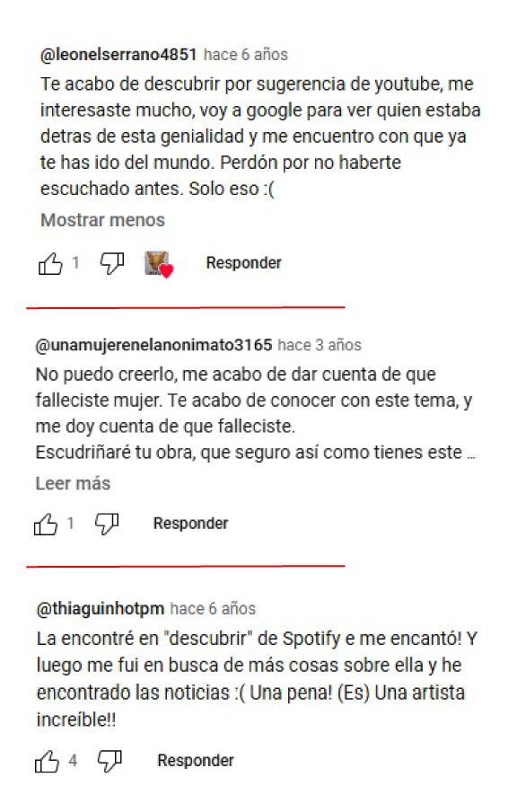Reply to @leonelserrano4851 via Responder
This screenshot has width=517, height=812.
244,263
